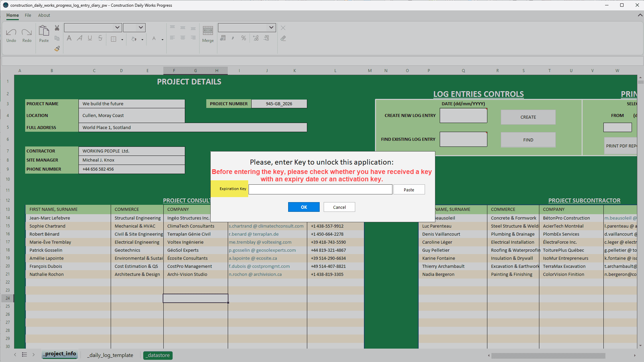The image size is (644, 362).
Task: Click the Undo icon
Action: coord(11,33)
